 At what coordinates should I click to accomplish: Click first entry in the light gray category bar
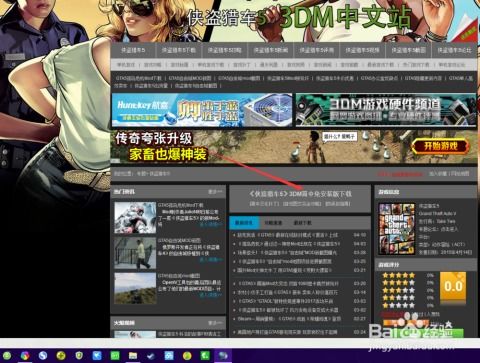pos(126,65)
